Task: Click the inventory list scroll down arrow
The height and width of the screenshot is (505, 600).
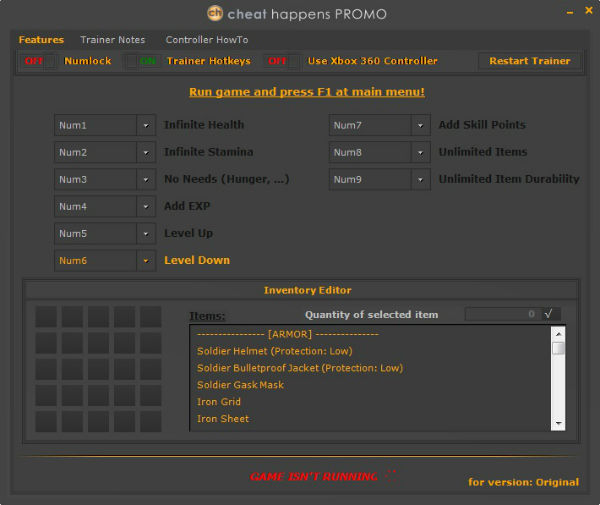Action: pyautogui.click(x=558, y=423)
